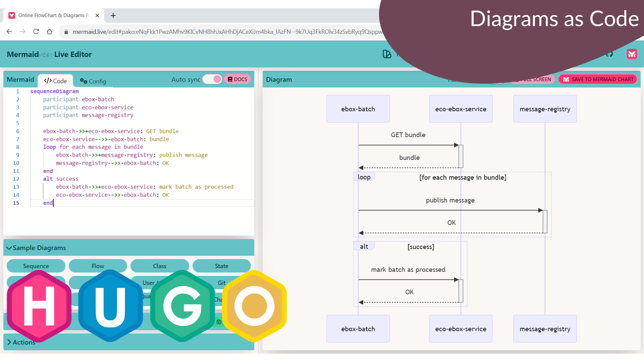Collapse the Sample Diagrams section

(36, 248)
